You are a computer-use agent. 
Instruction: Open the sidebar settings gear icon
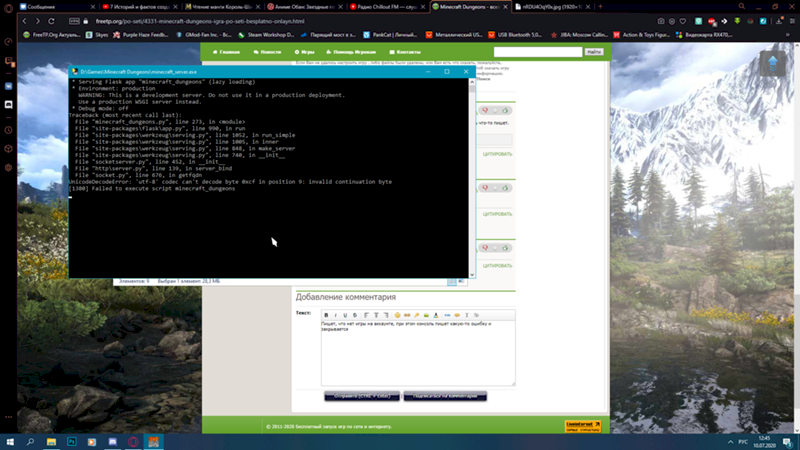pyautogui.click(x=8, y=167)
